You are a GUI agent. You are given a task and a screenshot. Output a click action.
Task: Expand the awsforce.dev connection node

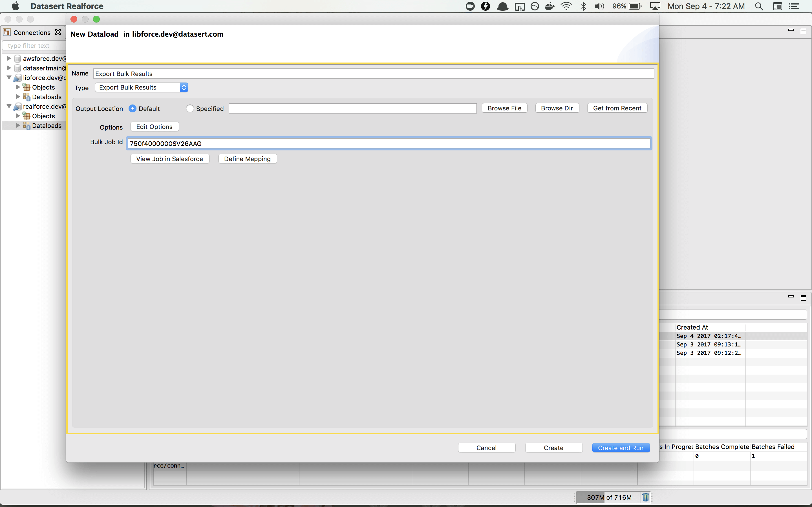tap(9, 58)
